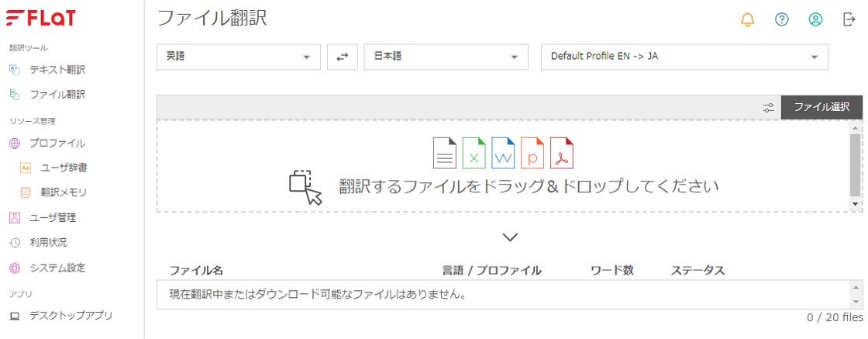
Task: Click the drag-and-drop cursor icon
Action: pos(305,188)
